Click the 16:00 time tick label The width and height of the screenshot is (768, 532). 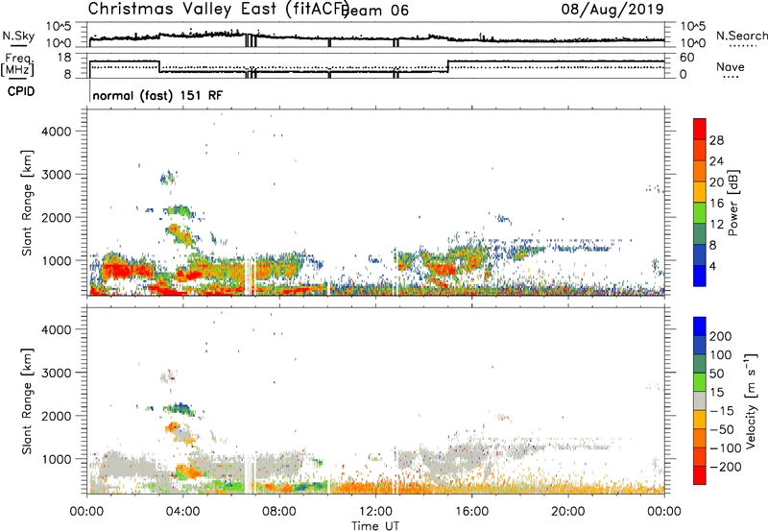pyautogui.click(x=471, y=512)
